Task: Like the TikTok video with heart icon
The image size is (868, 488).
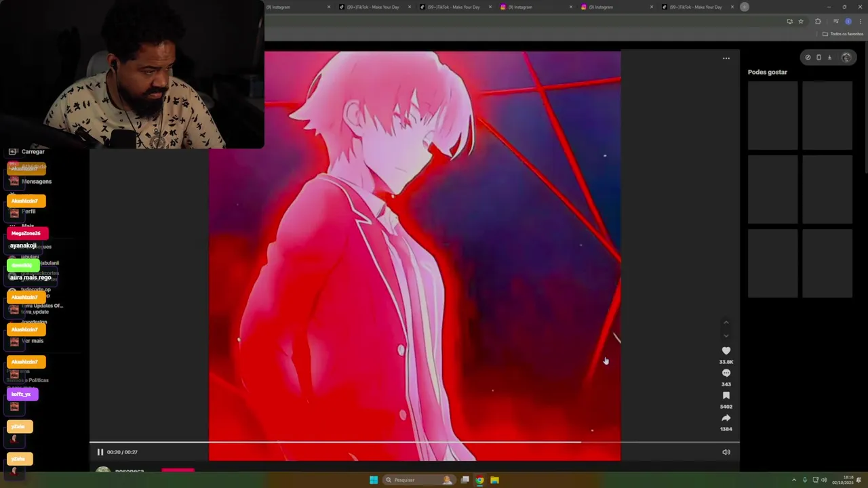Action: point(726,351)
